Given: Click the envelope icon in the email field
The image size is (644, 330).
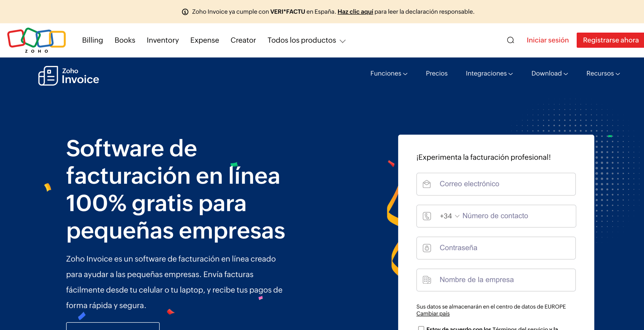Looking at the screenshot, I should pos(427,184).
